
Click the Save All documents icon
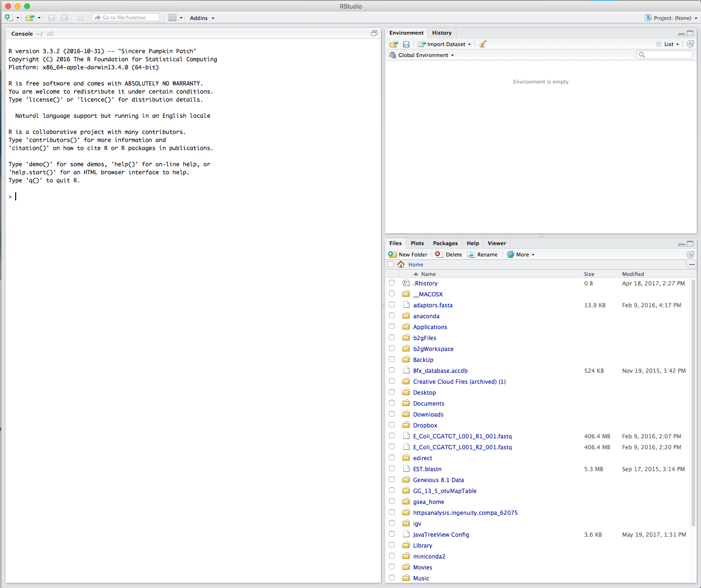[x=65, y=18]
